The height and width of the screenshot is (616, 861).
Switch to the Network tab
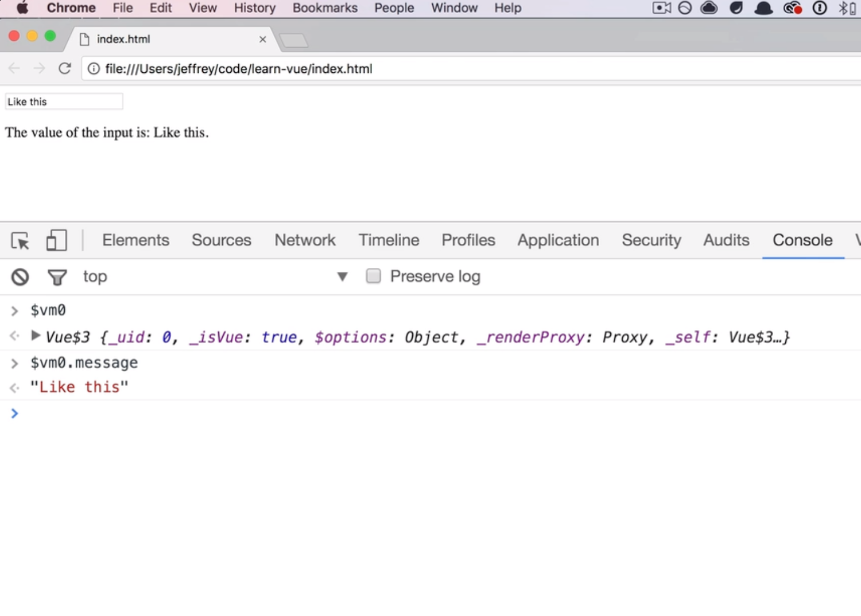[x=305, y=240]
